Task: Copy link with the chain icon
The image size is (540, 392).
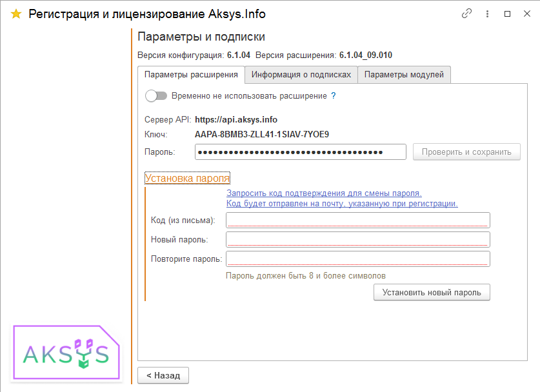Action: pyautogui.click(x=466, y=14)
